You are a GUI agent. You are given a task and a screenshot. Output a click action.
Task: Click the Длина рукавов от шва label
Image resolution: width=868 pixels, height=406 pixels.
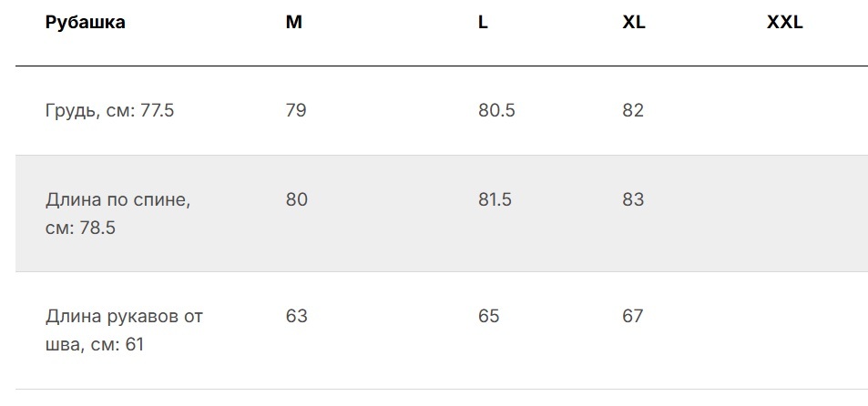click(x=124, y=330)
